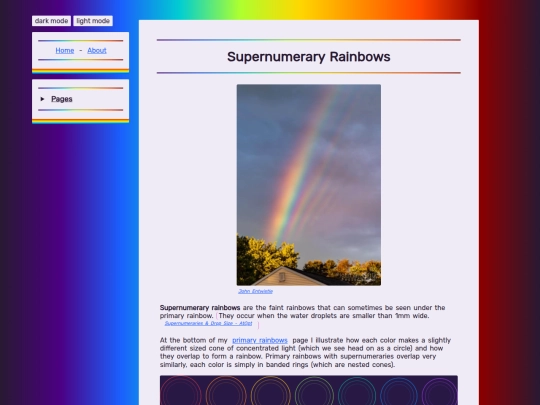The width and height of the screenshot is (540, 405).
Task: Open the supernumerary rainbow photo
Action: (309, 185)
